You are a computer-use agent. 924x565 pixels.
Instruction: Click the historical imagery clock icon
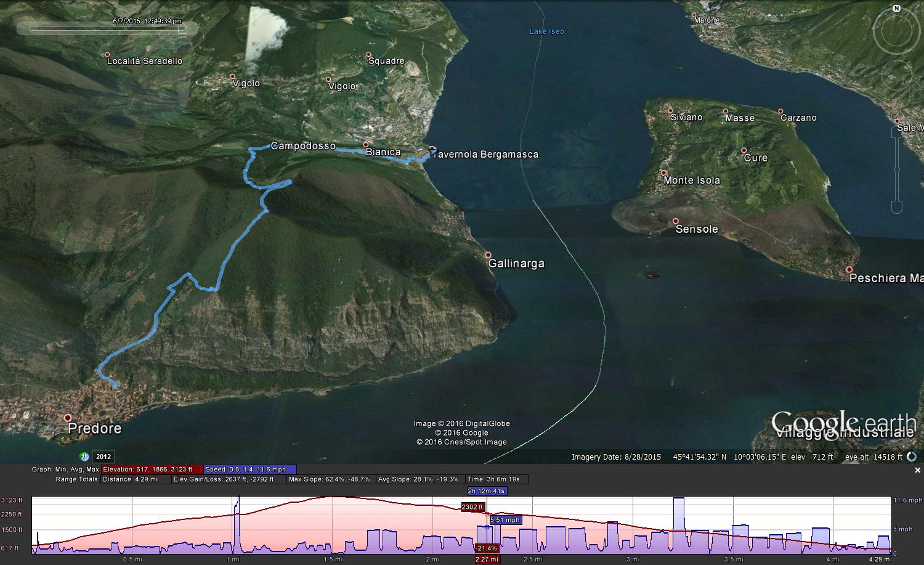pos(84,456)
